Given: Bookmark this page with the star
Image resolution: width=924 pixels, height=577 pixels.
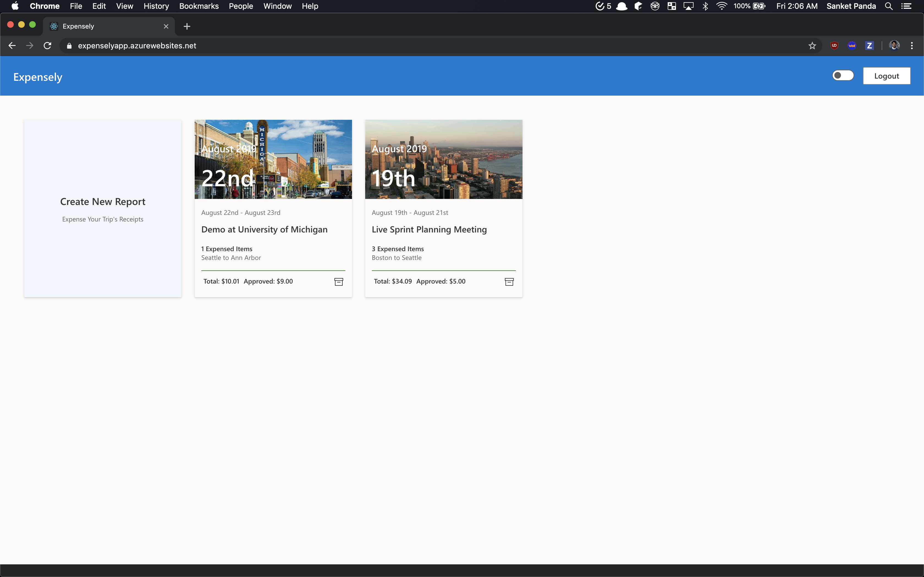Looking at the screenshot, I should click(812, 46).
